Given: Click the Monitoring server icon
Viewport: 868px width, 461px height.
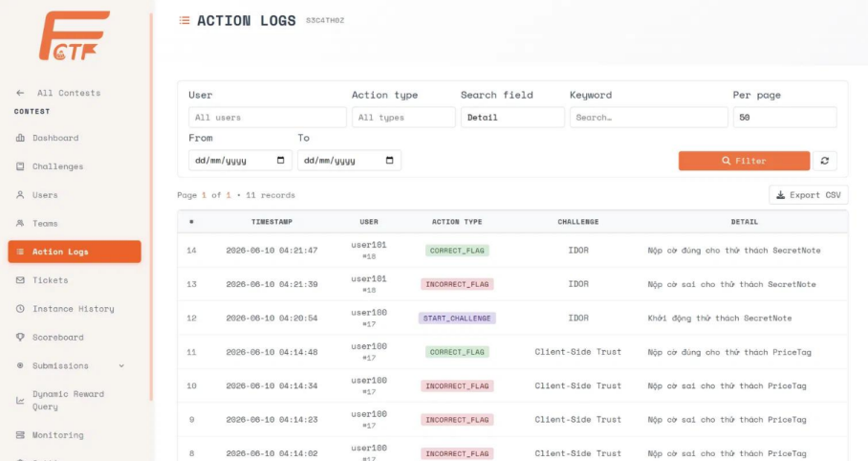Looking at the screenshot, I should [x=20, y=435].
